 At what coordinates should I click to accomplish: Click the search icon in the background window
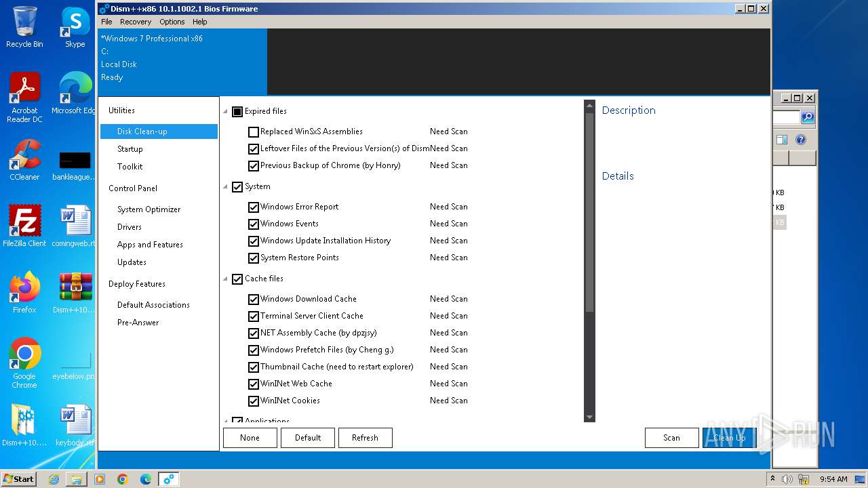pyautogui.click(x=808, y=117)
